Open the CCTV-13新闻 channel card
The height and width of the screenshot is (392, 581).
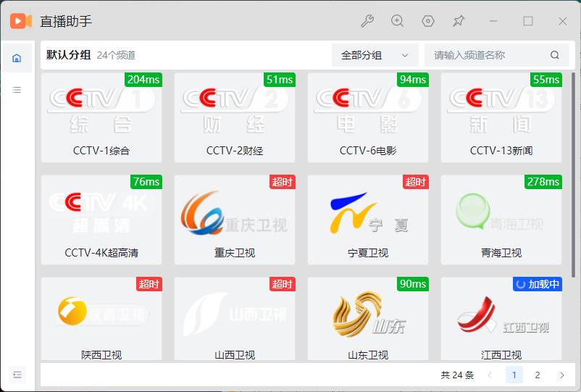coord(501,117)
